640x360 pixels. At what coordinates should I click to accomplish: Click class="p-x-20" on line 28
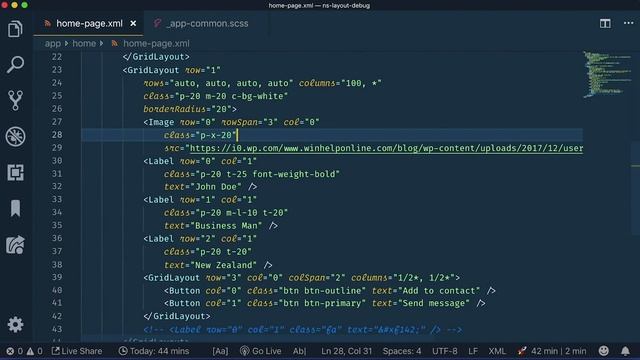(200, 135)
